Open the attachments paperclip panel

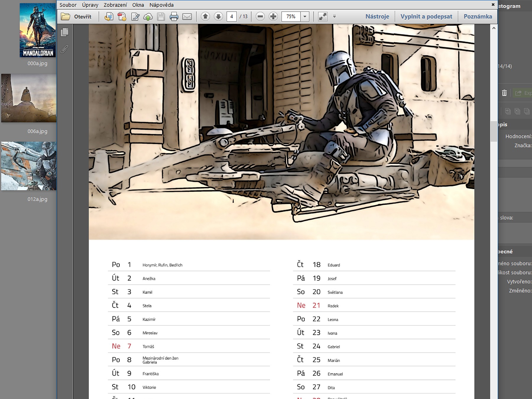click(64, 49)
